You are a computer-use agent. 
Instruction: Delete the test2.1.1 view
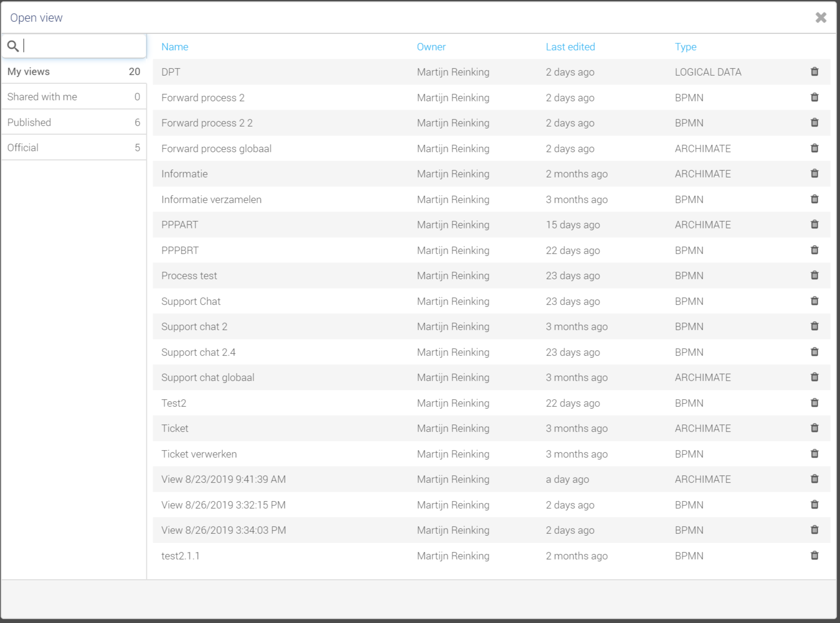pos(814,556)
